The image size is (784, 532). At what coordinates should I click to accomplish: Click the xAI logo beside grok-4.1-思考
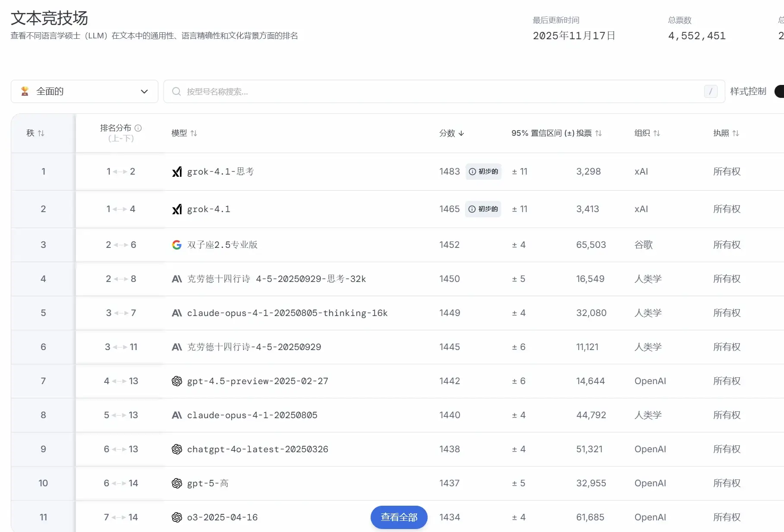pos(177,172)
